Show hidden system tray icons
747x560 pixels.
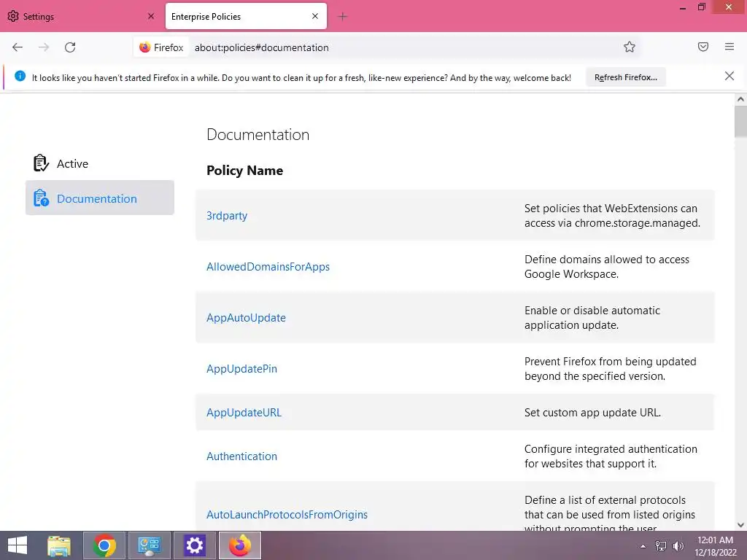[643, 546]
